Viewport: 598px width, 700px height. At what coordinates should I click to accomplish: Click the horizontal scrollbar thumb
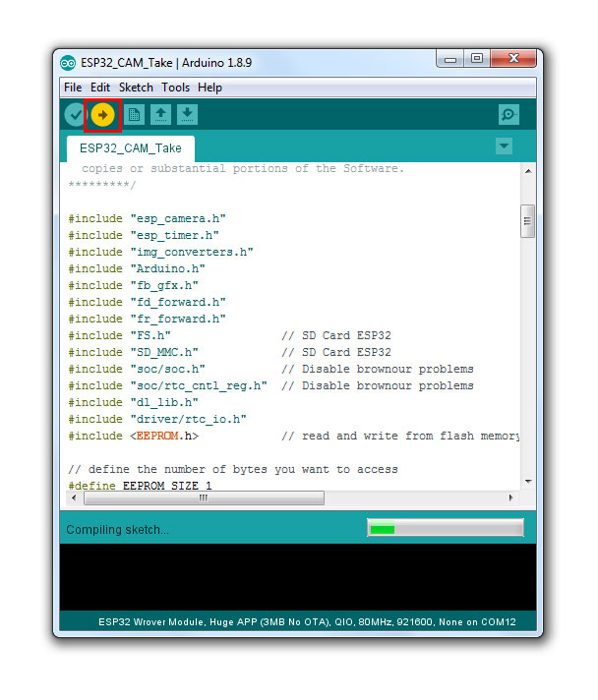point(205,497)
